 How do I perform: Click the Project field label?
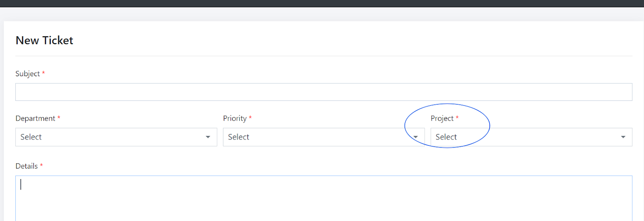pos(442,119)
